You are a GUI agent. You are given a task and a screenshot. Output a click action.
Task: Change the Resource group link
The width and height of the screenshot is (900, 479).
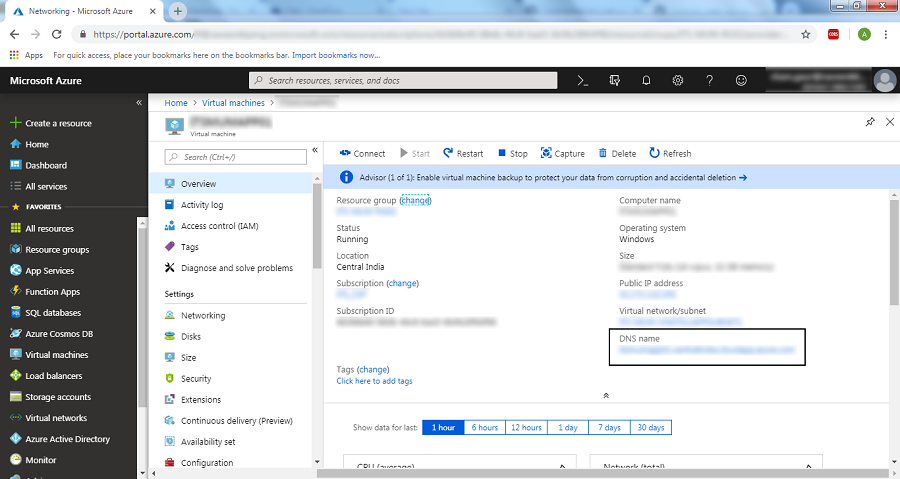click(x=415, y=200)
